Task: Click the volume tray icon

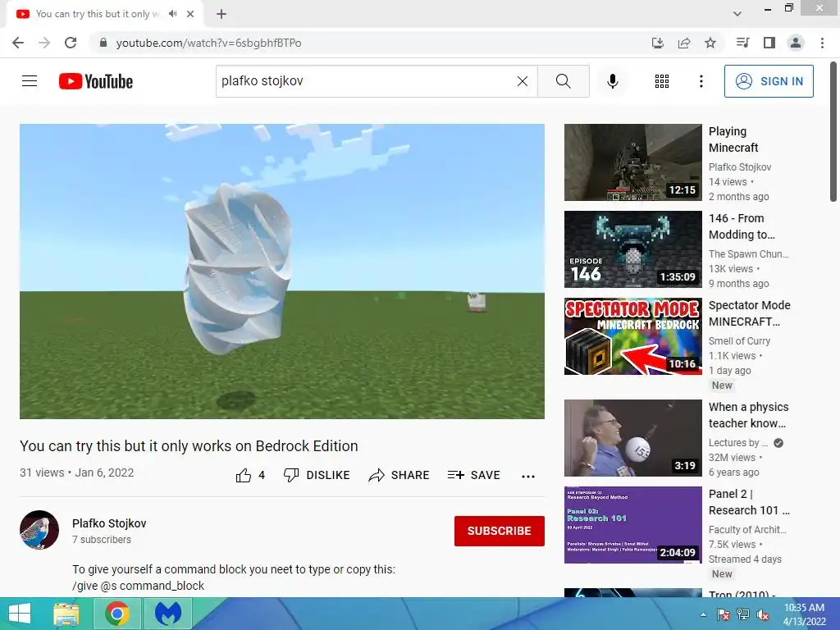Action: pyautogui.click(x=763, y=615)
